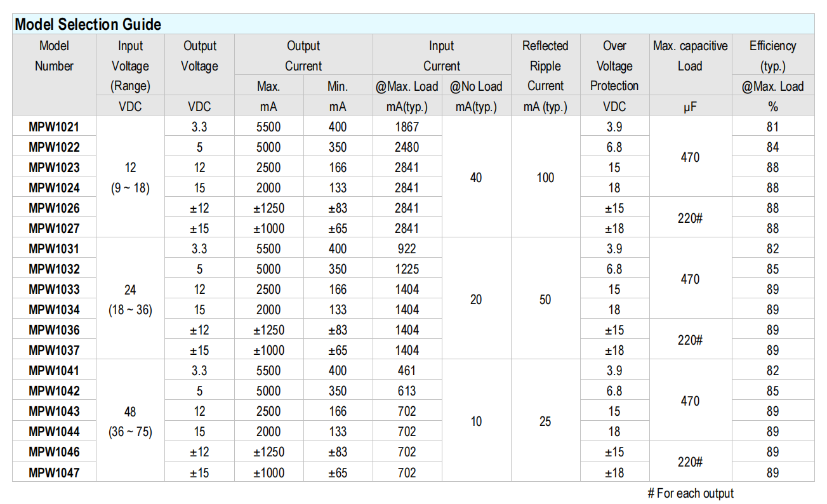Select the 24 (18 ~ 36) input voltage cell
827x504 pixels.
(130, 300)
